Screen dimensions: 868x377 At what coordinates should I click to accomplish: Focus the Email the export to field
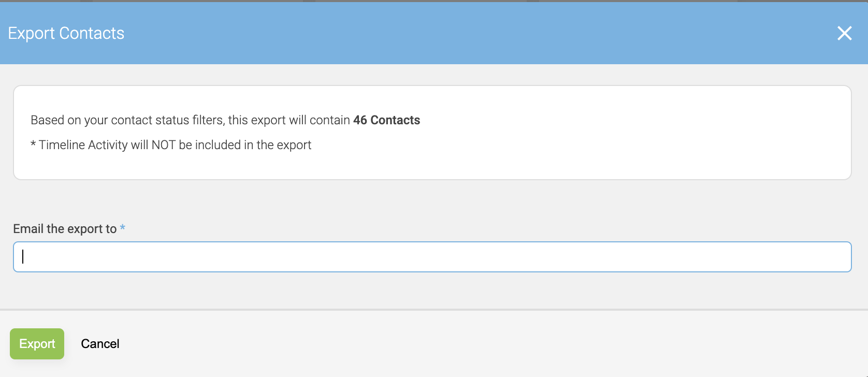pos(432,257)
